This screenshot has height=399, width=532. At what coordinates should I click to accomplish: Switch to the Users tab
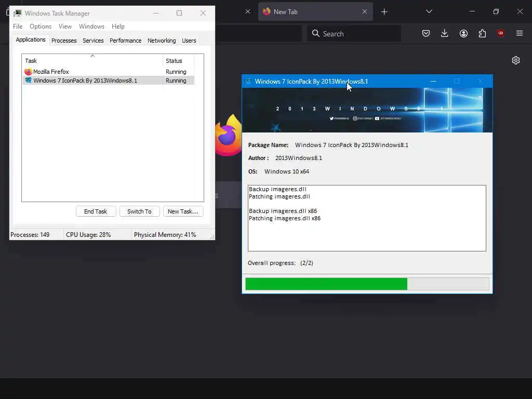point(189,41)
